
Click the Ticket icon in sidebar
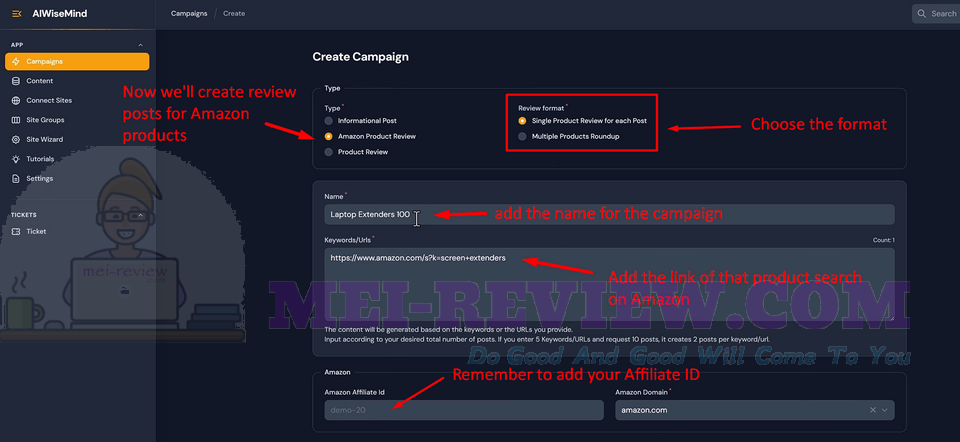click(x=15, y=231)
